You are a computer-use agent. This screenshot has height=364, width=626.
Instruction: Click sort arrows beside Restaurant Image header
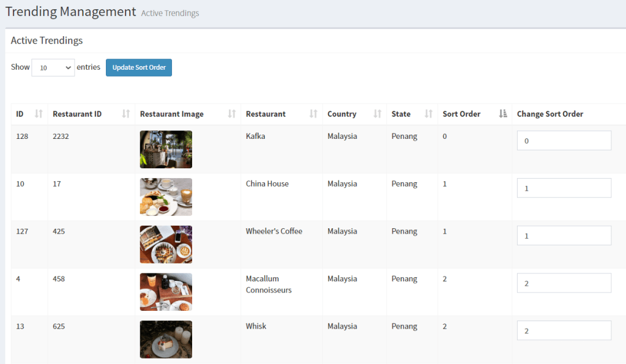point(232,114)
